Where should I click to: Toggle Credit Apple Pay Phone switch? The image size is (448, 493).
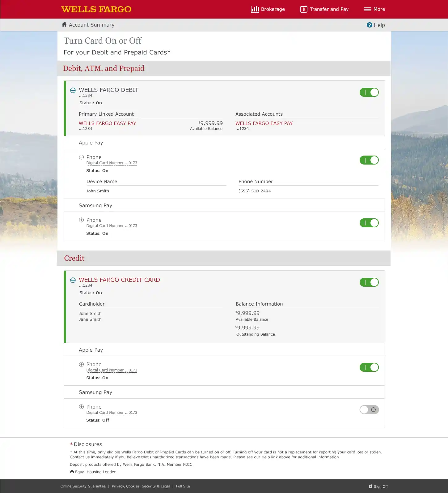pyautogui.click(x=369, y=367)
